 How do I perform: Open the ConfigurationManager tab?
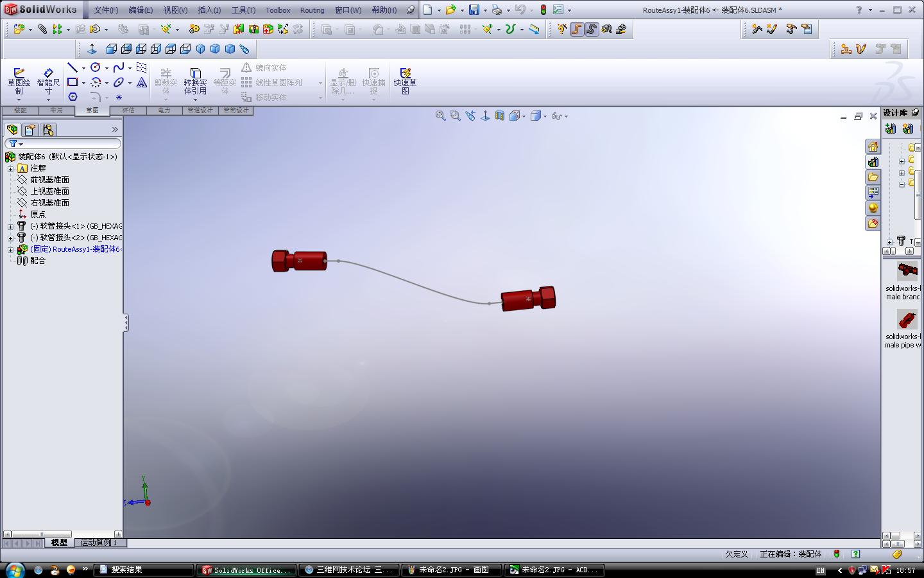coord(47,130)
